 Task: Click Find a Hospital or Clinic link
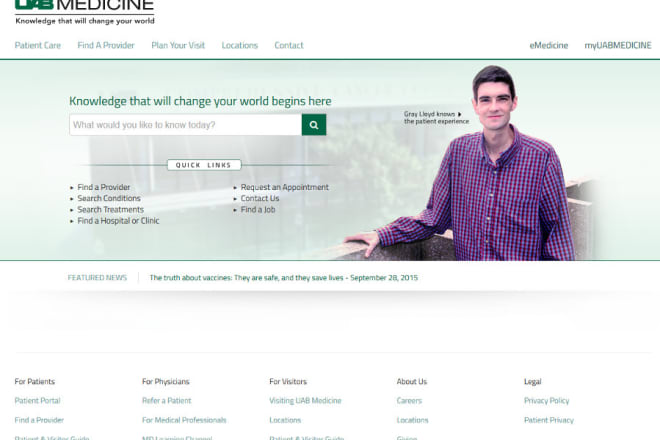coord(118,221)
